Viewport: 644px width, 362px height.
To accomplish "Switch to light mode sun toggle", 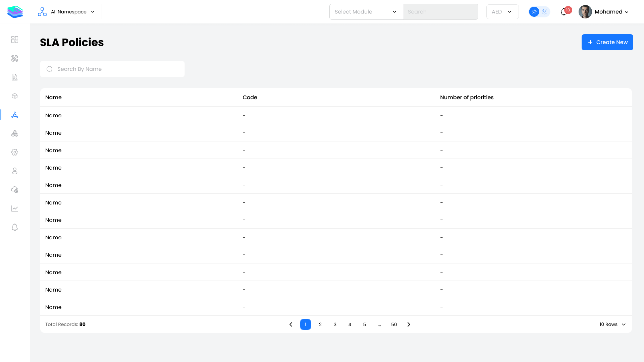I will click(534, 12).
